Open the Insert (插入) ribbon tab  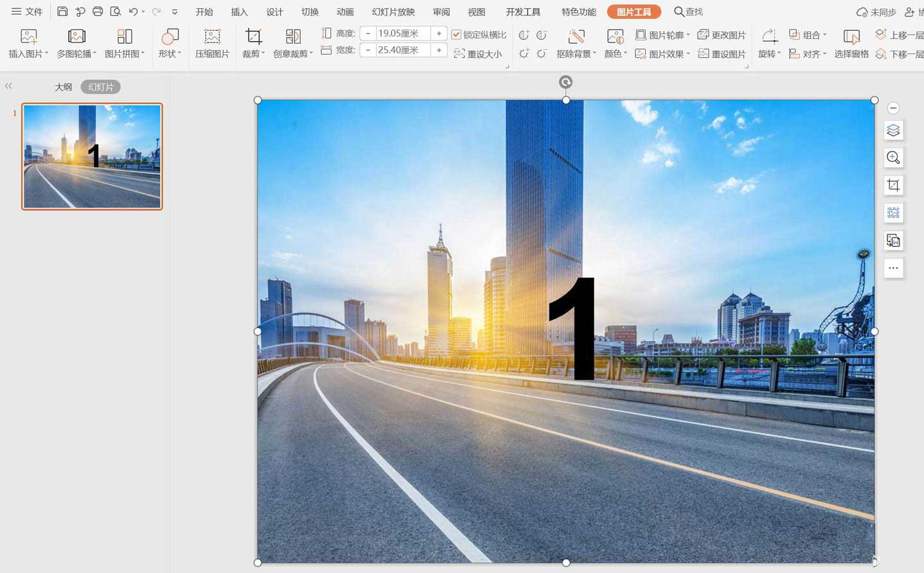(239, 12)
